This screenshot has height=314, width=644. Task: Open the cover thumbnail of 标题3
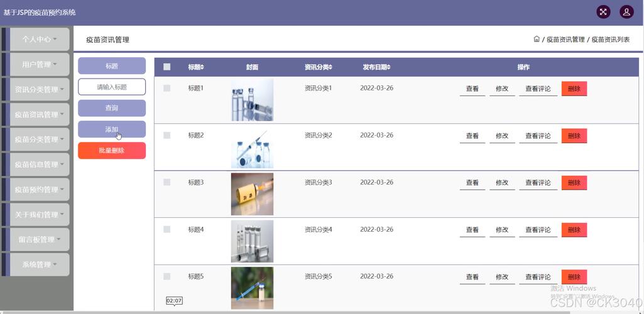click(x=252, y=194)
